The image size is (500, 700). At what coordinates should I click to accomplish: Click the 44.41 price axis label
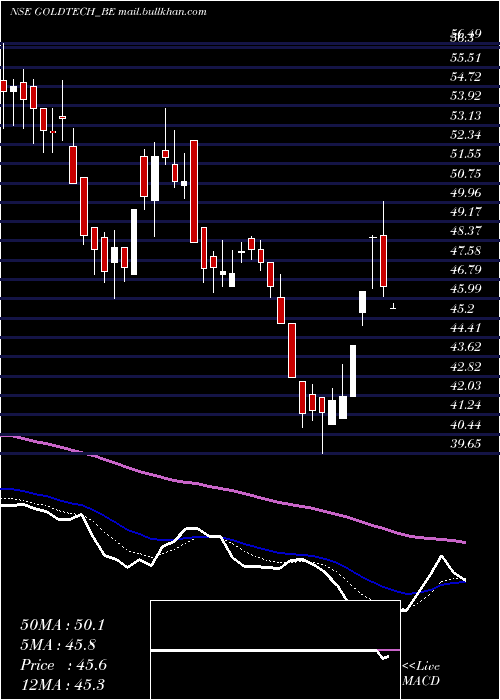(466, 328)
